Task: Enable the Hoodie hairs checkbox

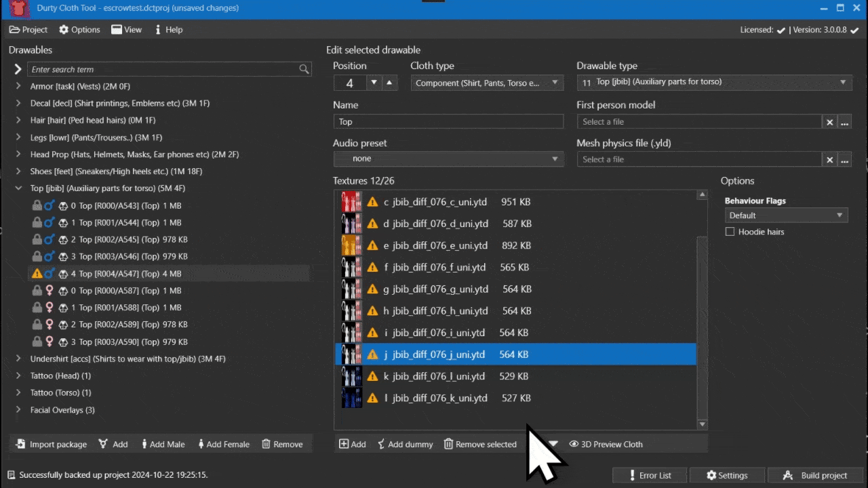Action: 730,232
